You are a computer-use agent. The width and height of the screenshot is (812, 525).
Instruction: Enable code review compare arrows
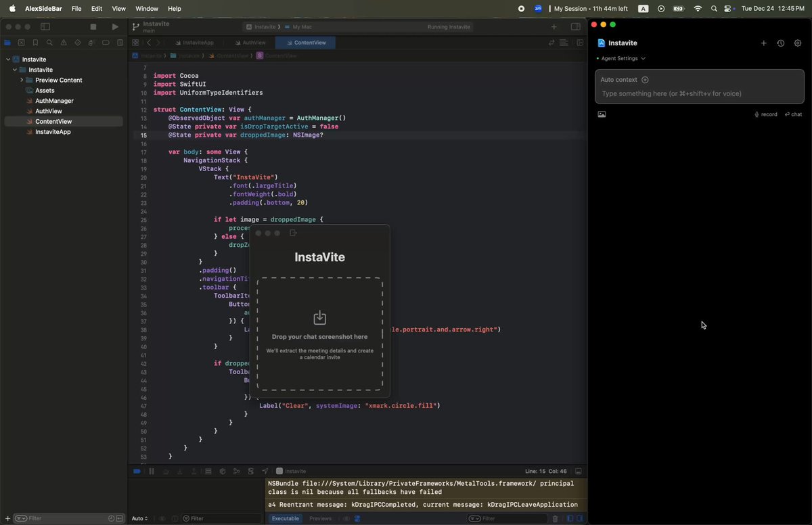[551, 43]
